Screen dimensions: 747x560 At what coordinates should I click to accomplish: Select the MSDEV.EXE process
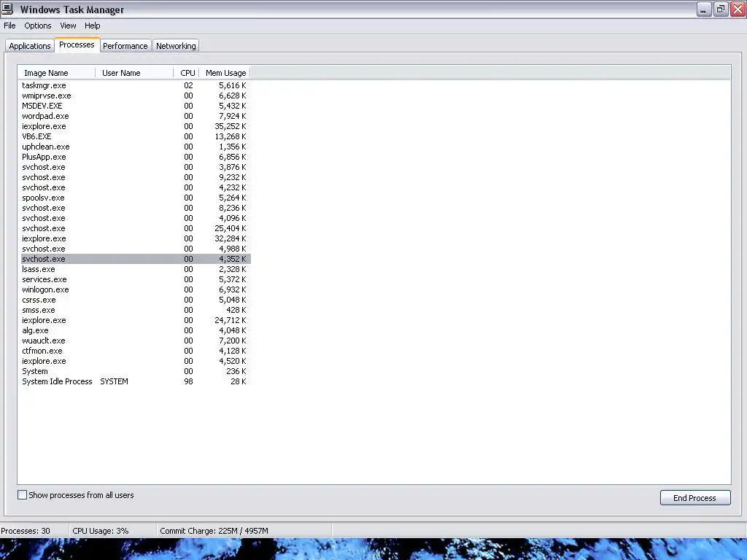135,106
